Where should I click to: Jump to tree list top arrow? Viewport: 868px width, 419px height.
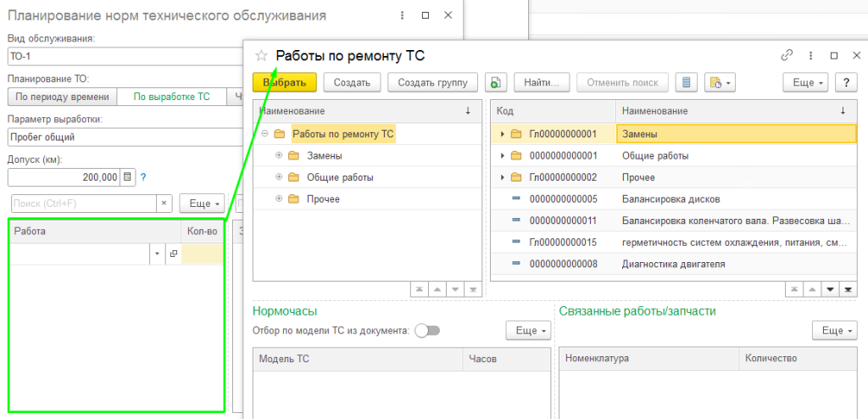tap(420, 289)
